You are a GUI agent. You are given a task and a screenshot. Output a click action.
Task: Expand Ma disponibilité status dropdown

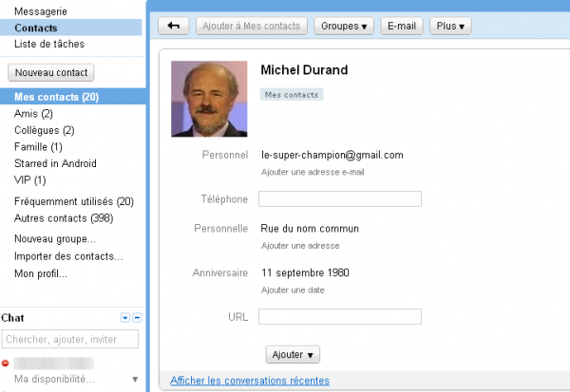click(134, 380)
